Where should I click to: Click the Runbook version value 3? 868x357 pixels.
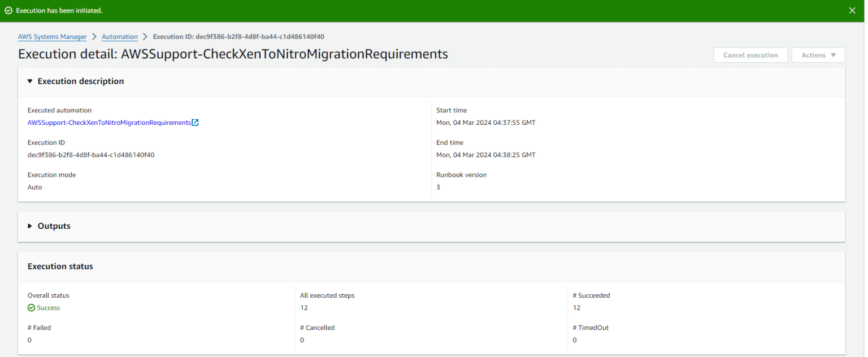pos(439,187)
